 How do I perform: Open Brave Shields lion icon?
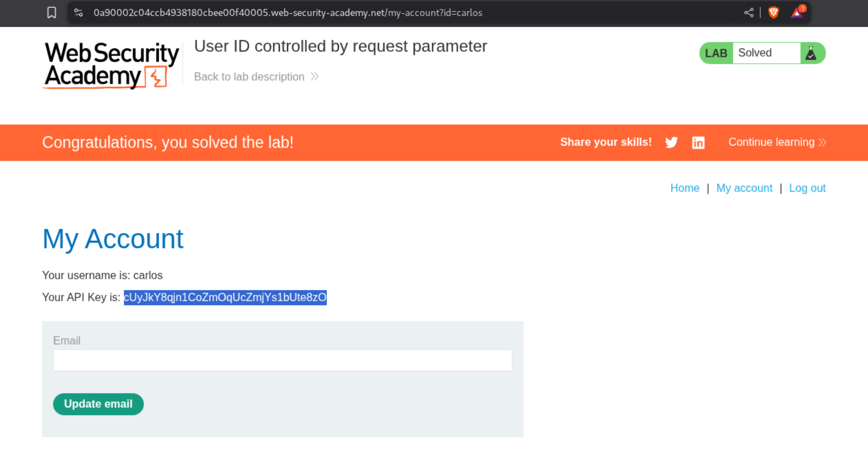(x=773, y=13)
